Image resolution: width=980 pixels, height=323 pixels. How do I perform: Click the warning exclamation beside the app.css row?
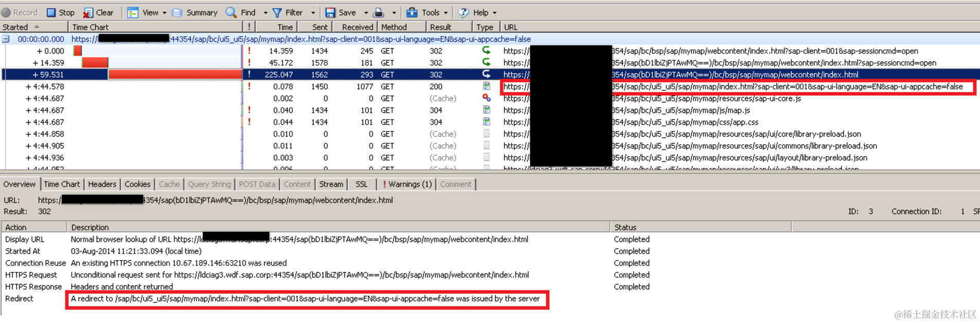click(250, 122)
